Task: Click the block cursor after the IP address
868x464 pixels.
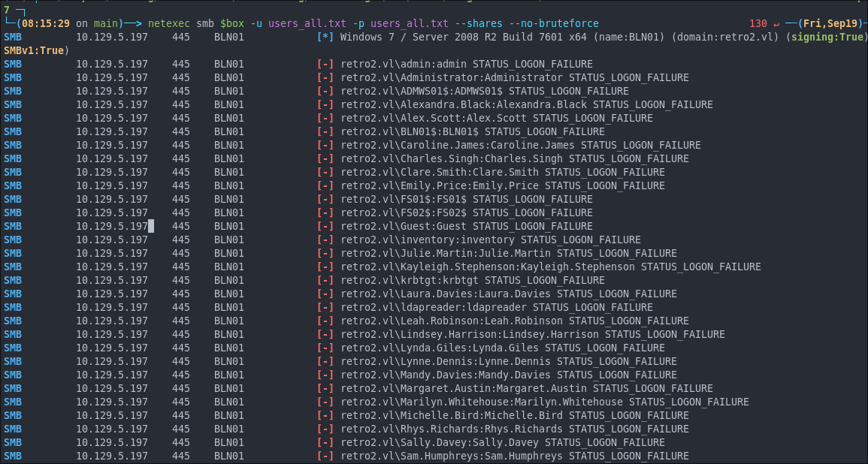Action: (x=151, y=226)
